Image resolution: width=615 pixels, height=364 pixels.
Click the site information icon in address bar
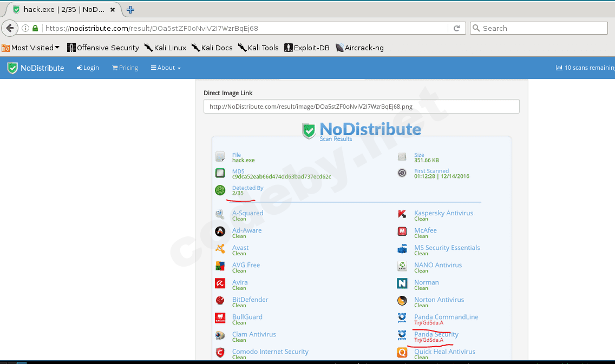25,28
